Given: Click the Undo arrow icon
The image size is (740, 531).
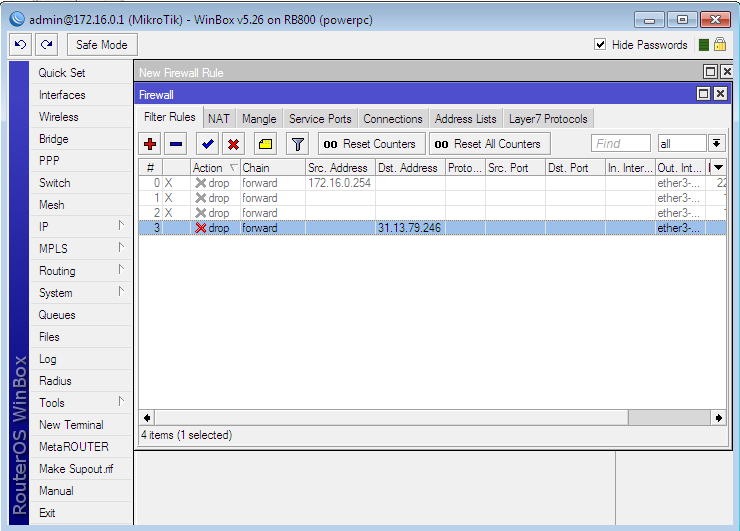Looking at the screenshot, I should point(20,45).
